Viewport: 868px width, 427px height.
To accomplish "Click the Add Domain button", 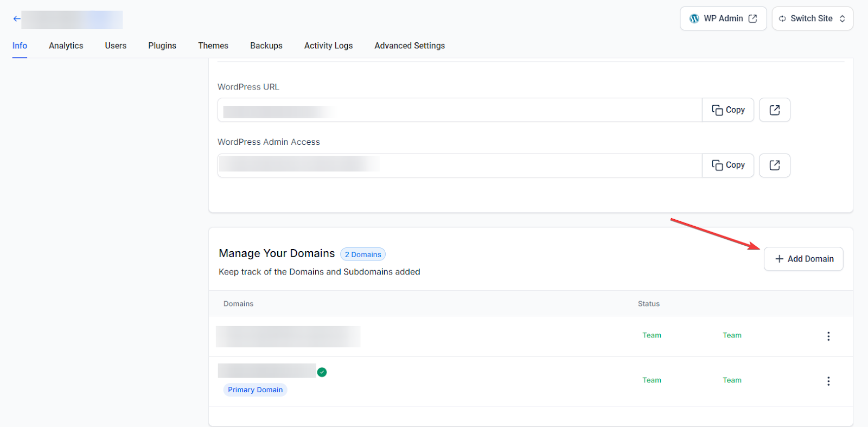I will (x=803, y=259).
